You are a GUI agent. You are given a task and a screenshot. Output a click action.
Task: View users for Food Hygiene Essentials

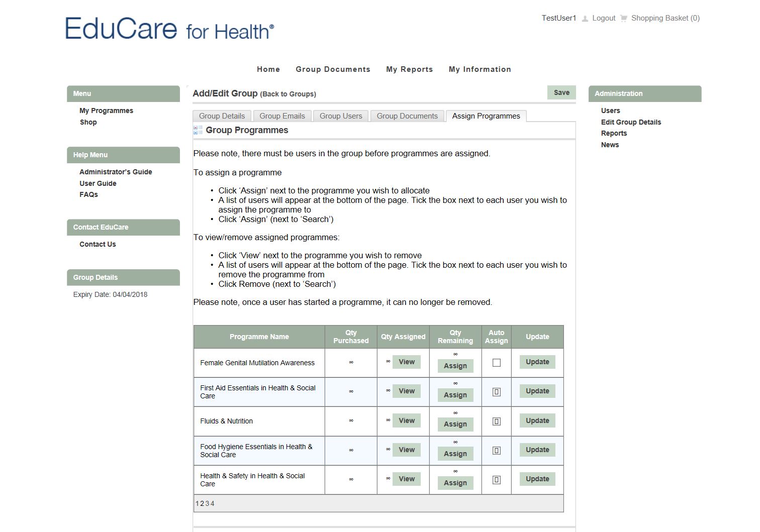pyautogui.click(x=407, y=450)
